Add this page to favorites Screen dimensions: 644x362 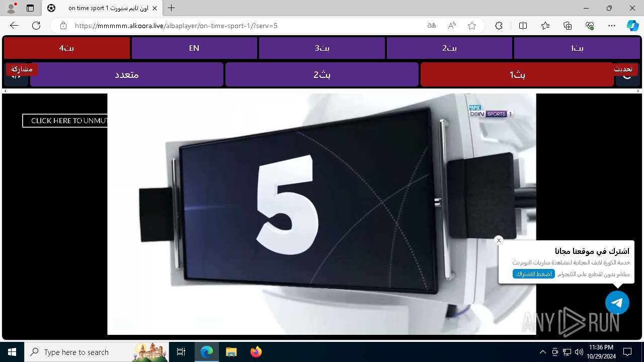(472, 26)
